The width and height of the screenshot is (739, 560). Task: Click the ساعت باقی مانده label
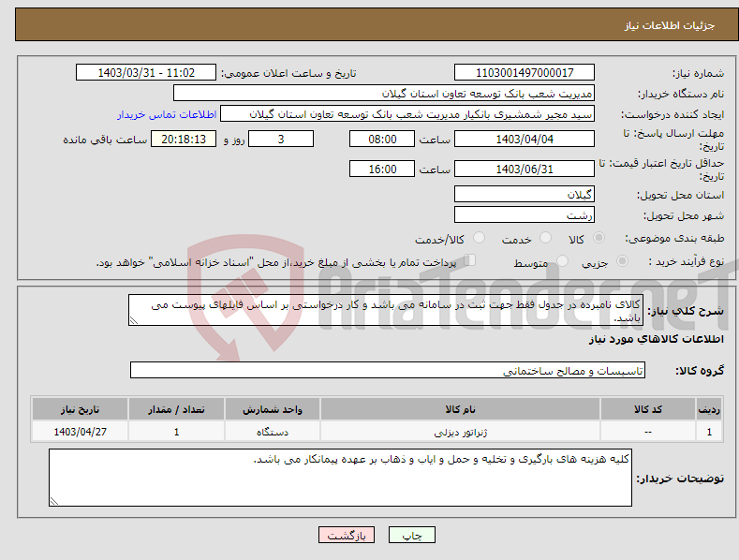tap(105, 140)
